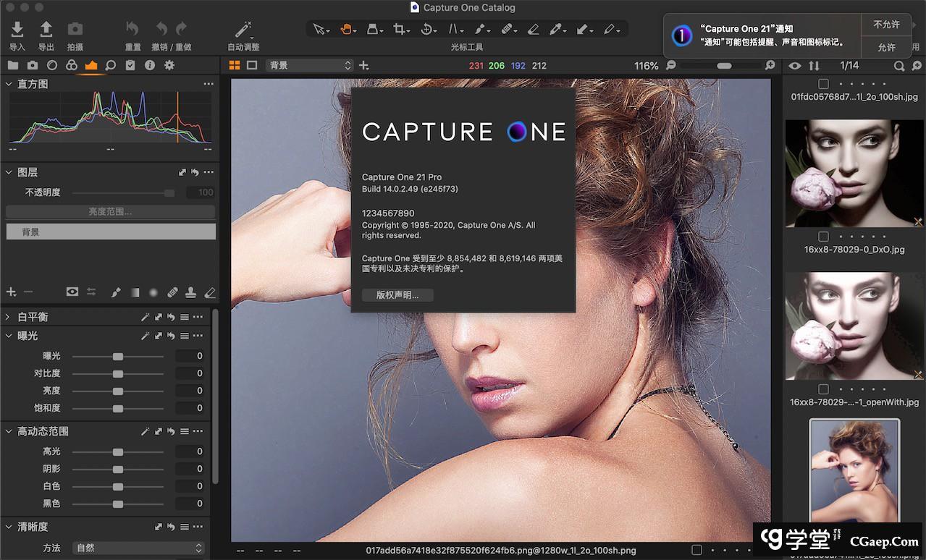
Task: Open the Exposure tool tab
Action: coord(91,65)
